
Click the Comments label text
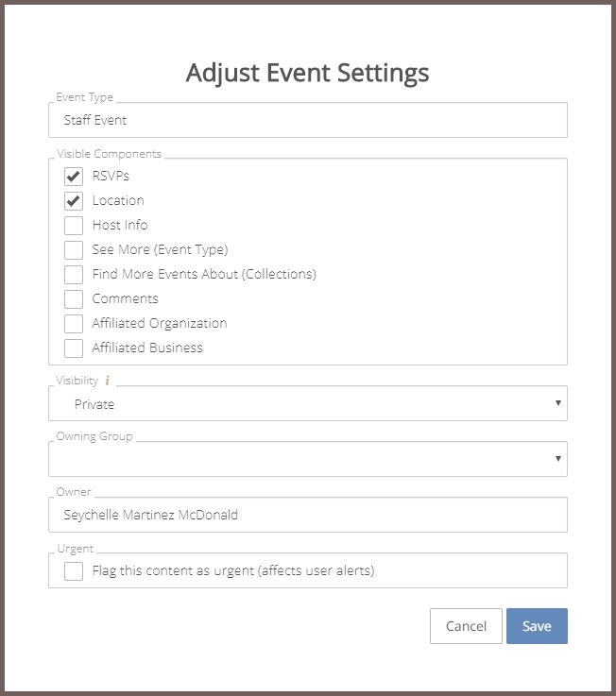[x=126, y=298]
